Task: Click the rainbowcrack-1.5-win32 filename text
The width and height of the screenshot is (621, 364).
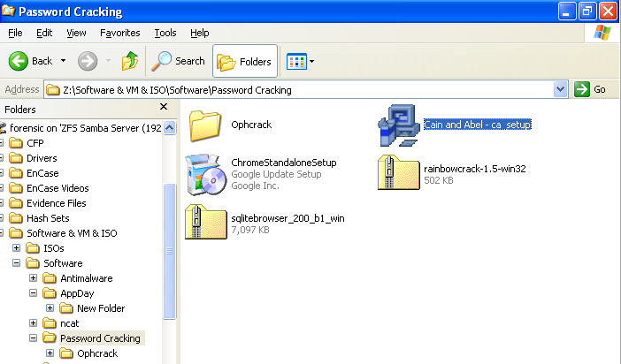Action: pyautogui.click(x=475, y=169)
